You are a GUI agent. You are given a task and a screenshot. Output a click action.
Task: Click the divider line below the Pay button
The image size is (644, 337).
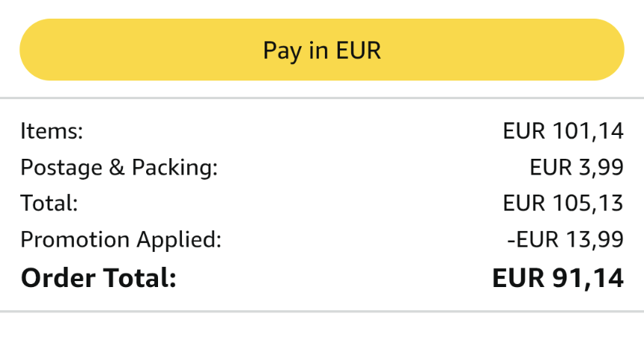(322, 98)
